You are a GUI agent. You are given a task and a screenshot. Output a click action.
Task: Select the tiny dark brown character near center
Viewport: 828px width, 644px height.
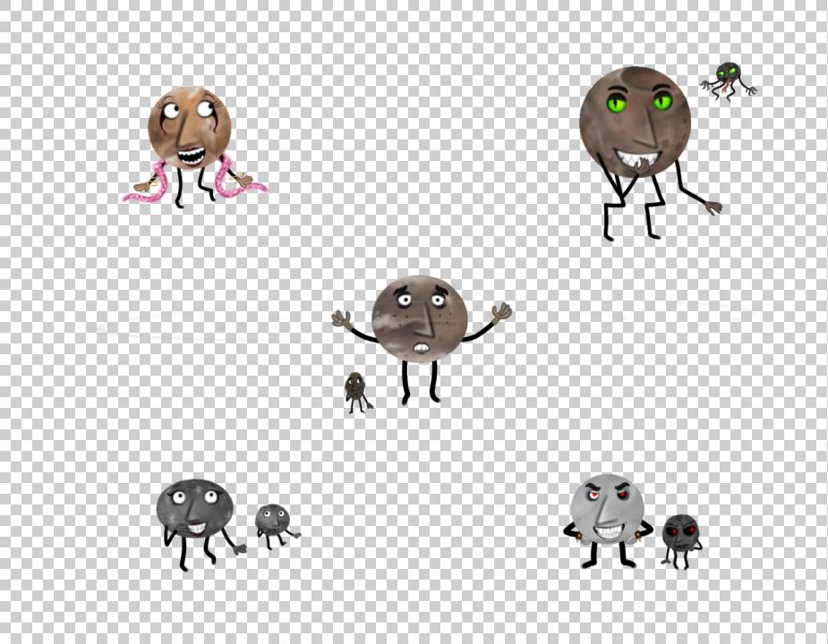tap(355, 388)
